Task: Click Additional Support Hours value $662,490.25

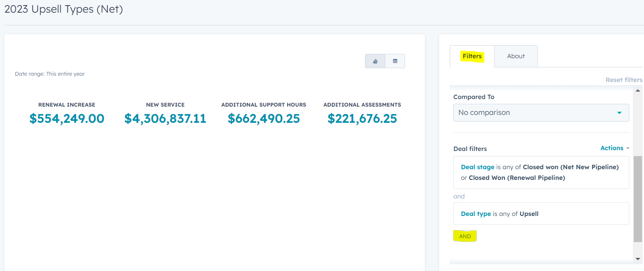Action: 264,118
